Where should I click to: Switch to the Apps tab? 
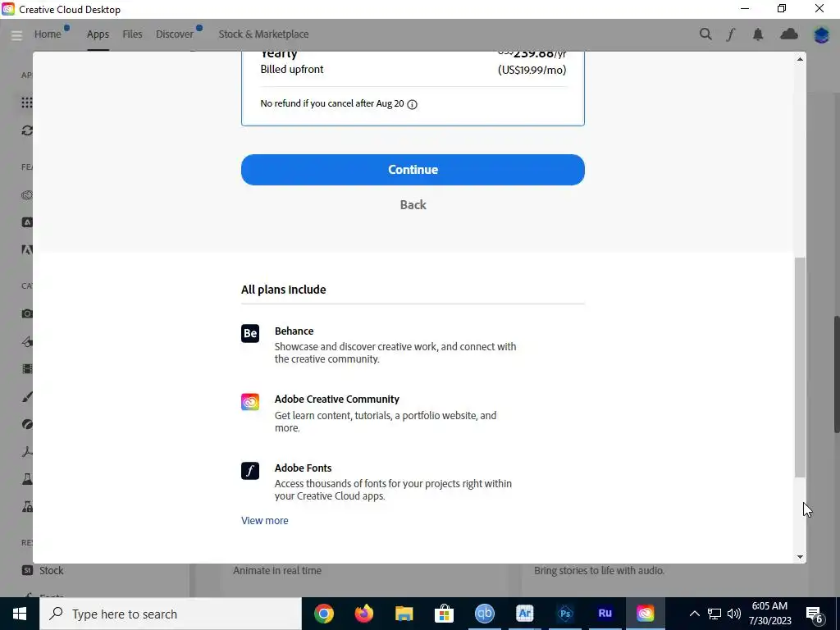pos(98,34)
